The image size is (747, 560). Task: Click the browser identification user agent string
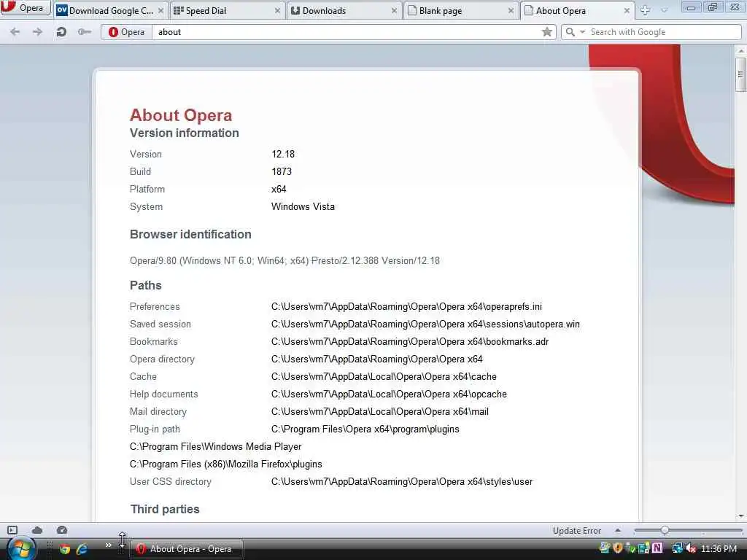[285, 260]
